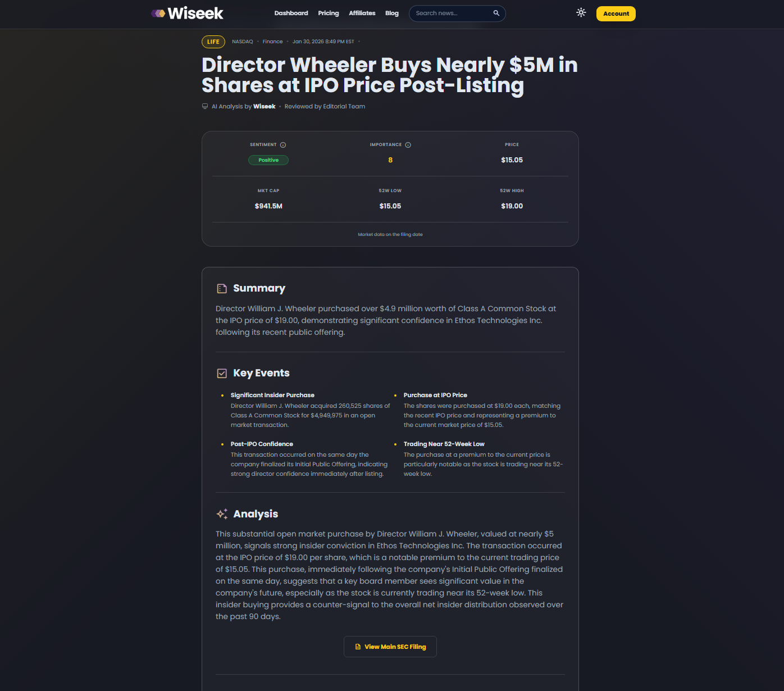
Task: Toggle light mode with the sun icon
Action: point(581,12)
